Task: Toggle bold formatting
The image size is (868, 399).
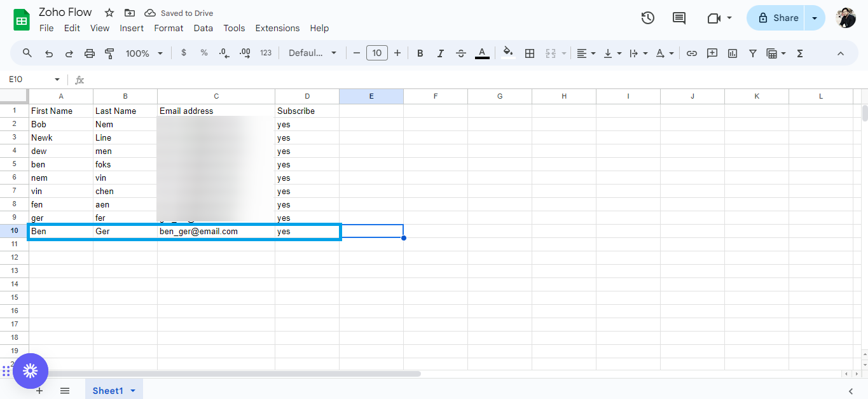Action: click(x=420, y=53)
